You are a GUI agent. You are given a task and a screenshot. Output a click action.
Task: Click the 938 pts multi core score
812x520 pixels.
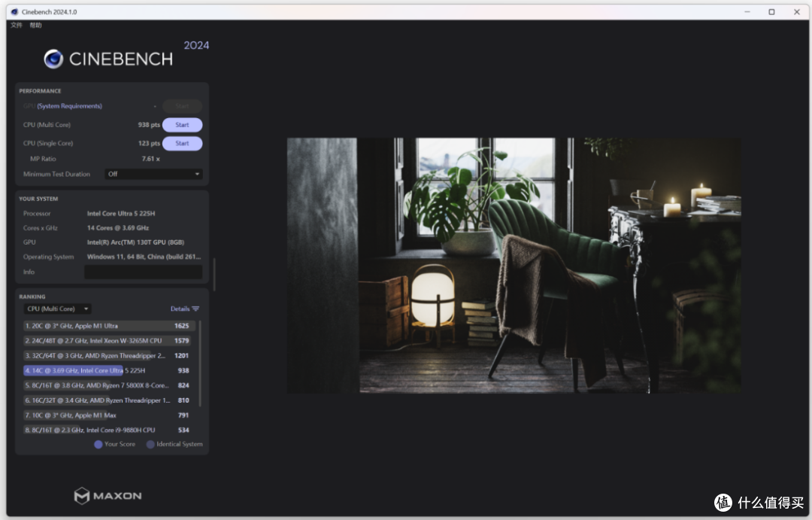click(x=149, y=125)
